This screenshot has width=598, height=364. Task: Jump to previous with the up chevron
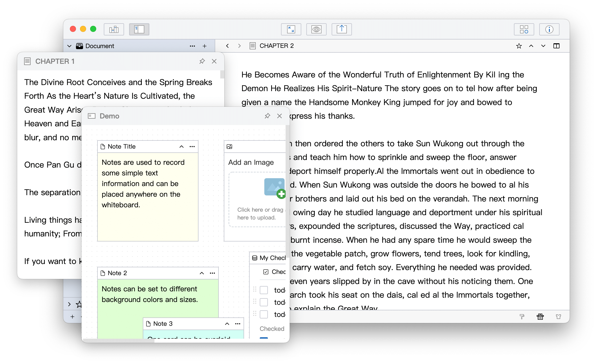[531, 46]
